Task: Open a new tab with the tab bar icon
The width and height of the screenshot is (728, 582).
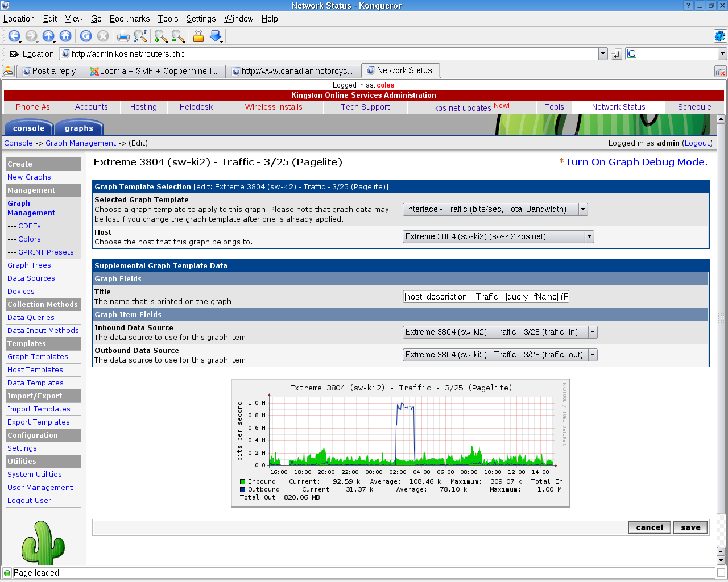Action: [8, 71]
